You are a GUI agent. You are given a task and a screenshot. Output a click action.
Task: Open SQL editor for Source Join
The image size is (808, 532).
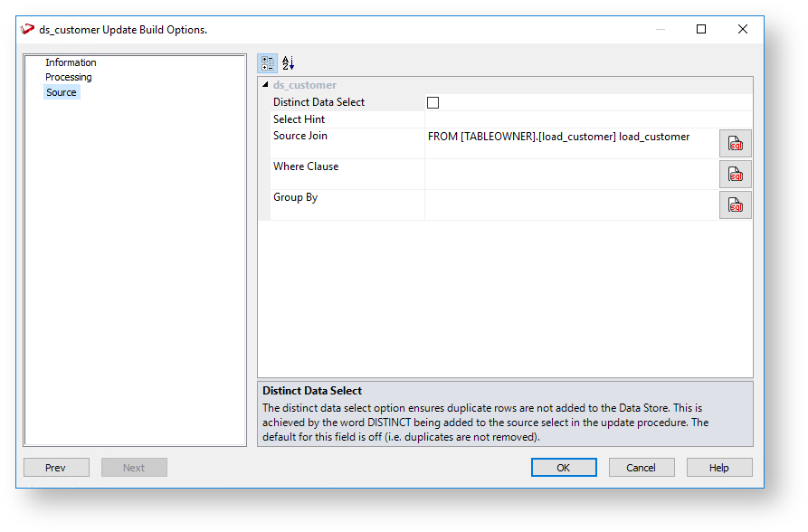pos(735,143)
